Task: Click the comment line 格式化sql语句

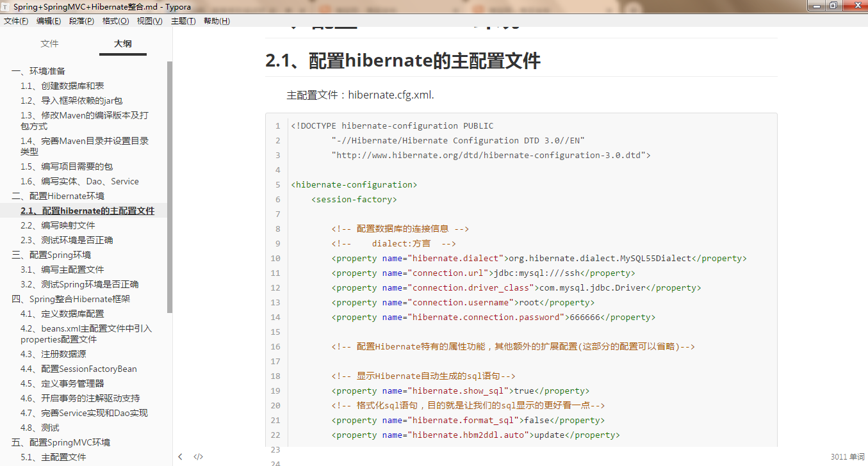Action: tap(468, 406)
